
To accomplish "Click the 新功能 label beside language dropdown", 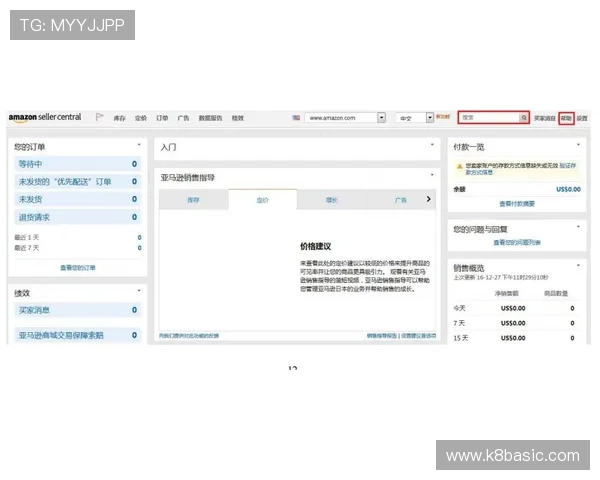I will coord(443,116).
